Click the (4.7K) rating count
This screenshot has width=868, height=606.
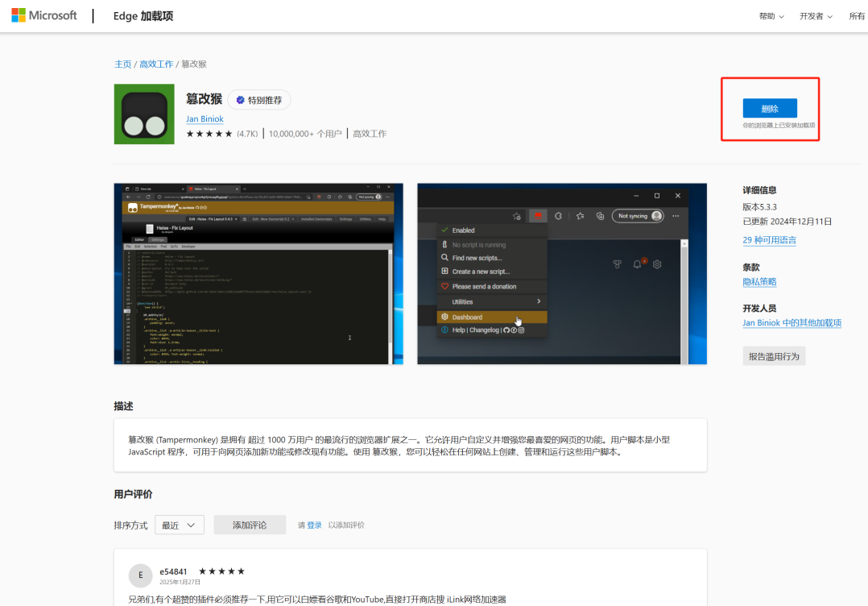pos(247,134)
